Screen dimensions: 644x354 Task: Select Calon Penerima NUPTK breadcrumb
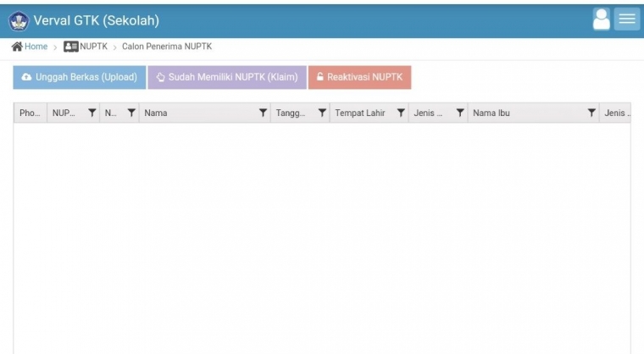tap(166, 47)
